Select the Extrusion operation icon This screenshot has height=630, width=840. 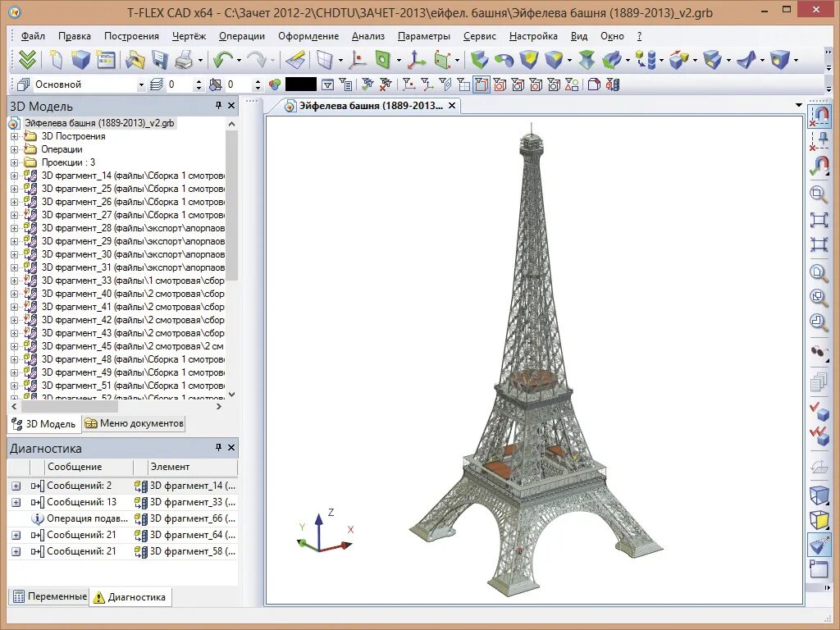[479, 60]
